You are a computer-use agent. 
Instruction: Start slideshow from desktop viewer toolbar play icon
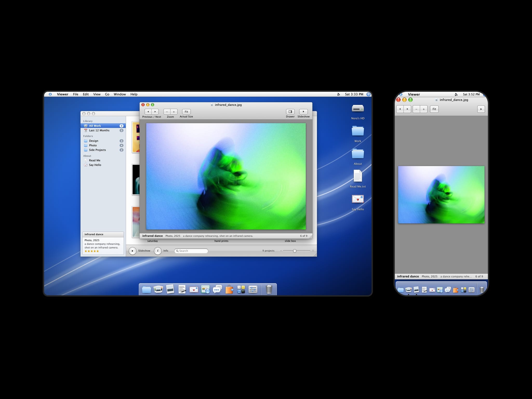click(303, 112)
